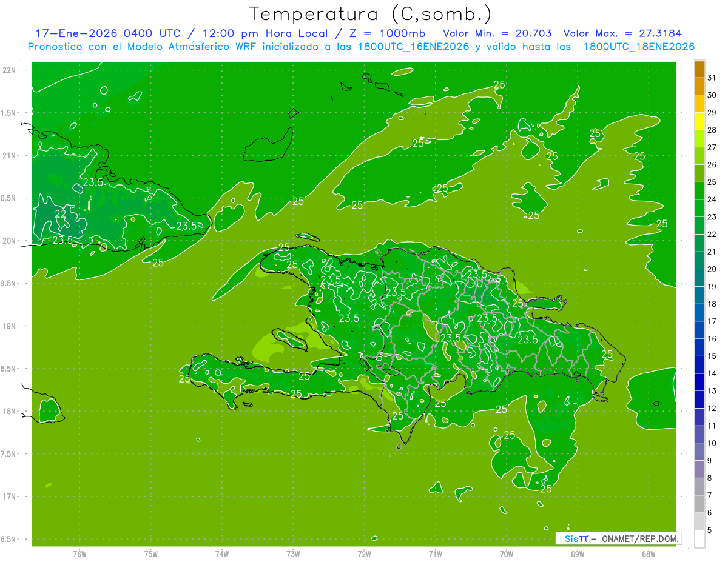Viewport: 728px width, 562px height.
Task: Click the "76W" longitude axis label
Action: [x=79, y=554]
